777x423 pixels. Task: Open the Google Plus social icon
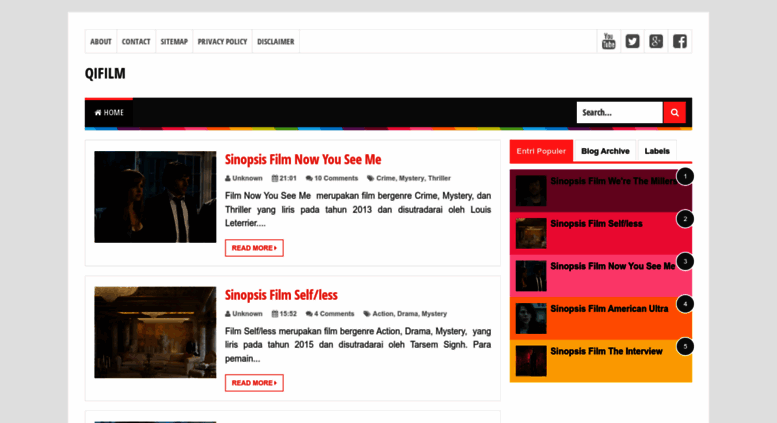click(x=656, y=41)
